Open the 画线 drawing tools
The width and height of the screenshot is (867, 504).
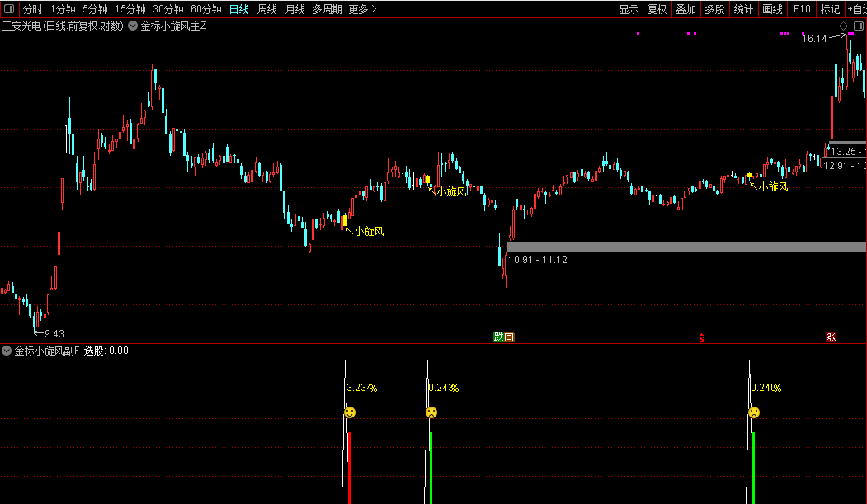click(x=772, y=9)
